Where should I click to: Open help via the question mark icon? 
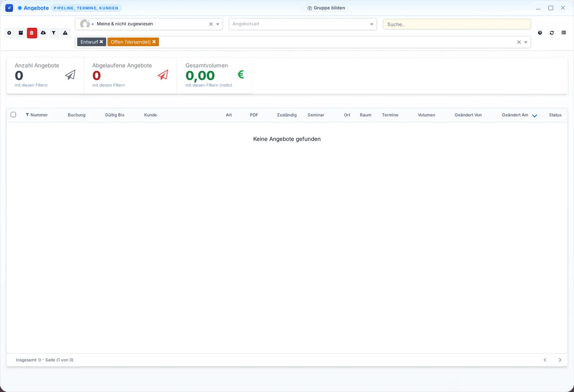pyautogui.click(x=540, y=33)
